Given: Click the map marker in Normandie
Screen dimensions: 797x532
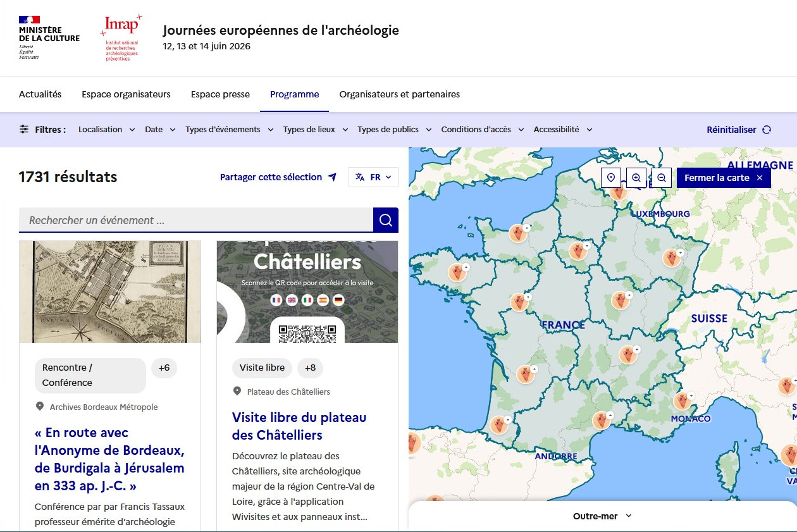Looking at the screenshot, I should (x=519, y=233).
